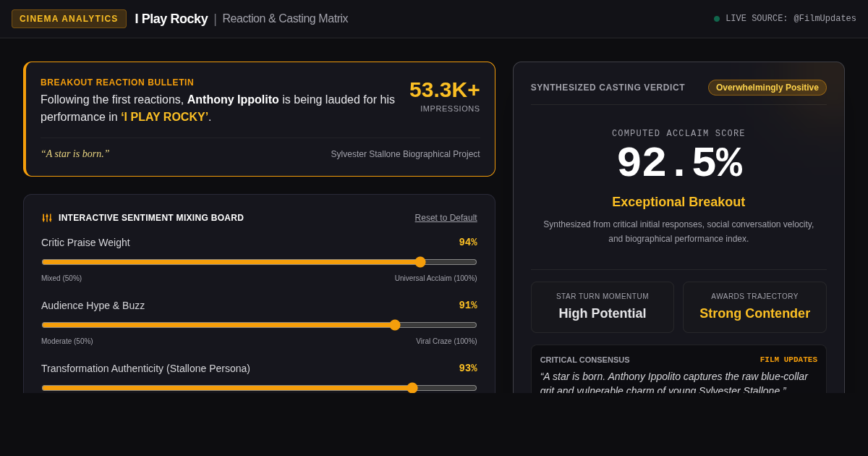Click the Viral Craze (100%) slider label

(446, 342)
